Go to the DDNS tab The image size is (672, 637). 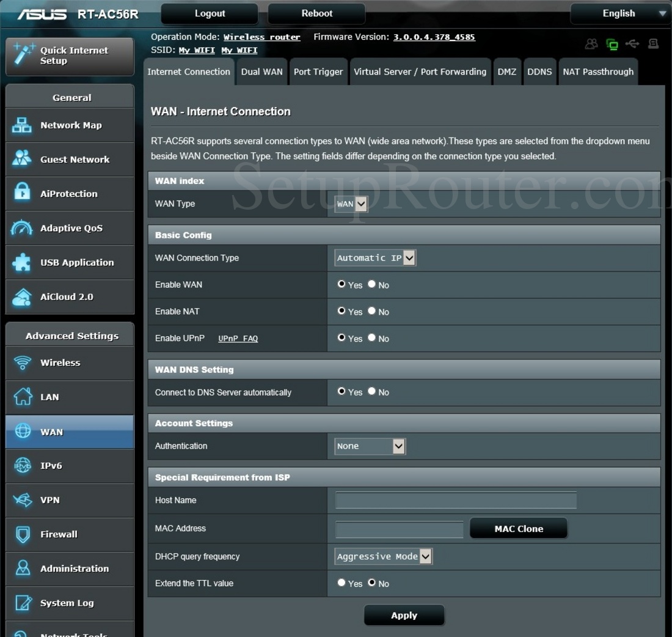click(539, 72)
